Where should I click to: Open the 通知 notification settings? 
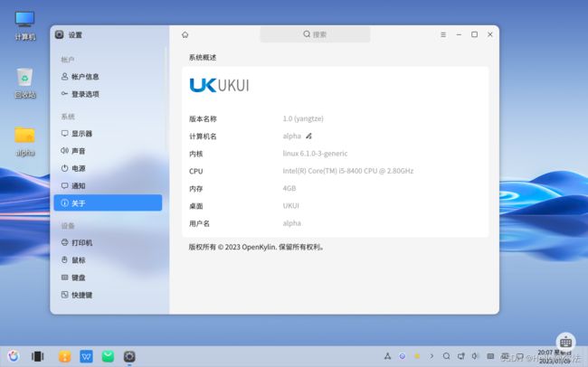tap(108, 185)
